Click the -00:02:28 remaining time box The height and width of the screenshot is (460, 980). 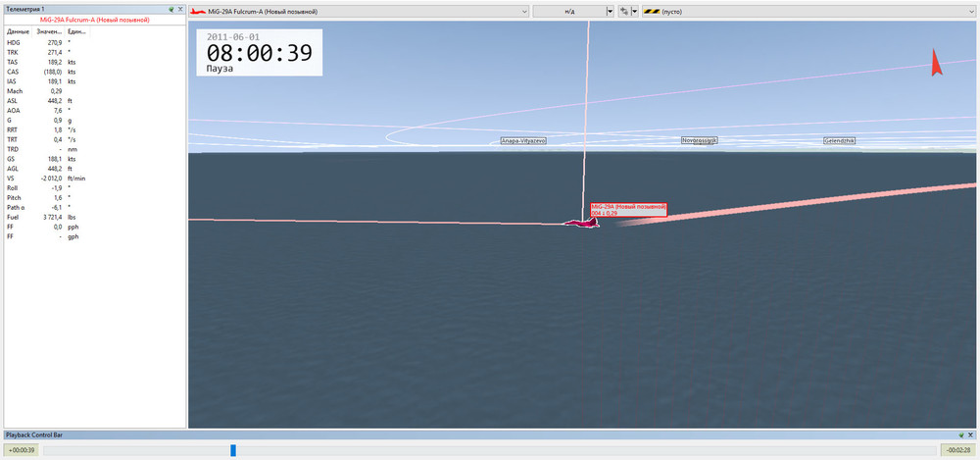pos(958,450)
